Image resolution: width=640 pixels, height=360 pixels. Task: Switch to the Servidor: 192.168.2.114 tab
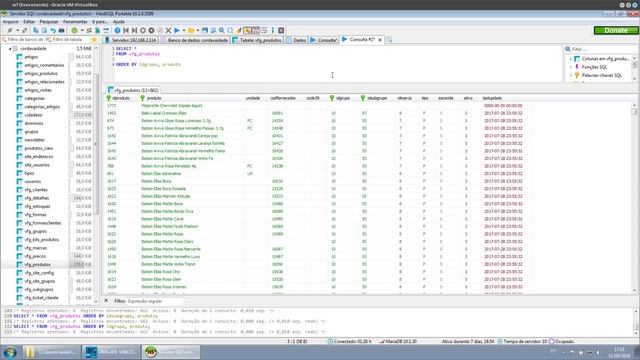click(131, 40)
